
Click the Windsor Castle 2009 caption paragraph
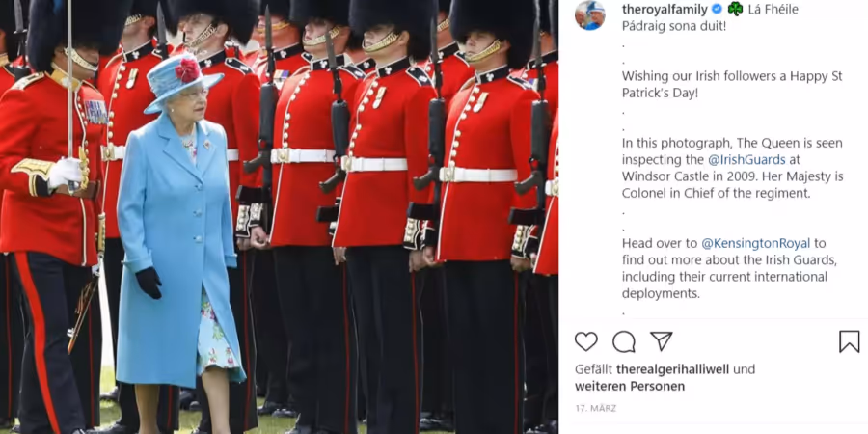tap(732, 168)
